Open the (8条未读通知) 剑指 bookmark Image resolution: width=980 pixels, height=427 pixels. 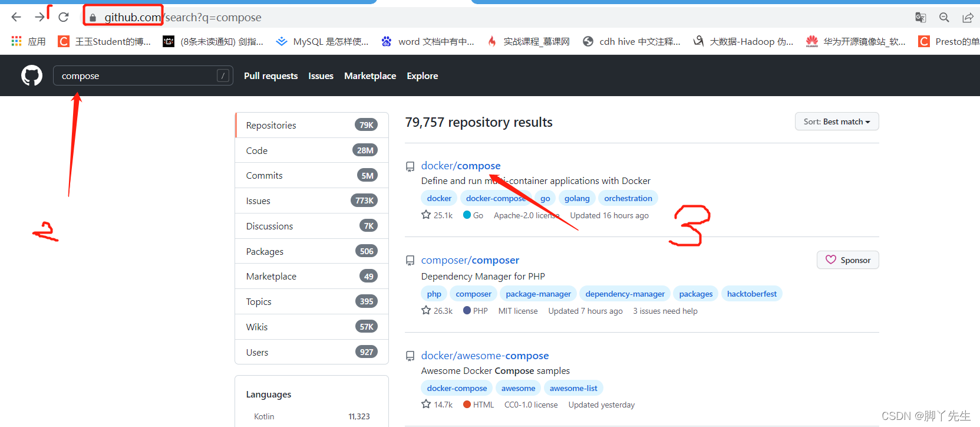pos(213,41)
